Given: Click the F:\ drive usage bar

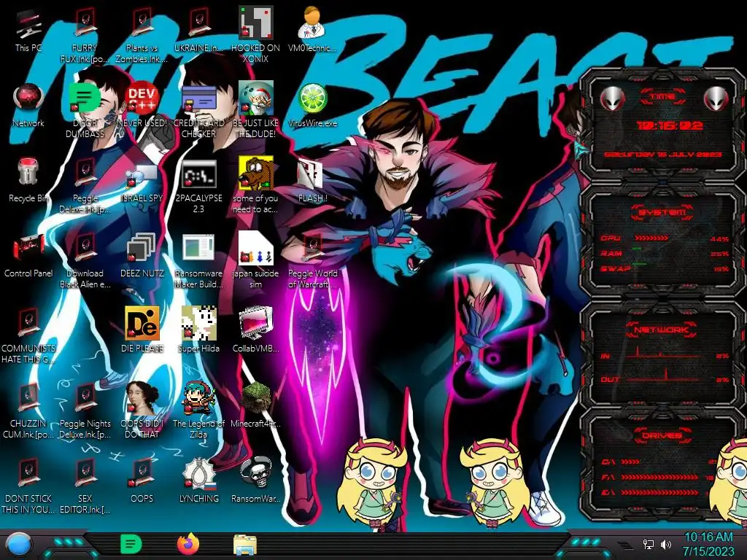Looking at the screenshot, I should pyautogui.click(x=659, y=477).
